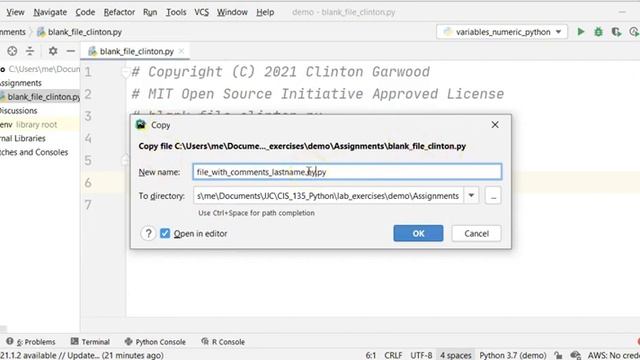Open the Window menu
Image resolution: width=640 pixels, height=360 pixels.
click(232, 12)
